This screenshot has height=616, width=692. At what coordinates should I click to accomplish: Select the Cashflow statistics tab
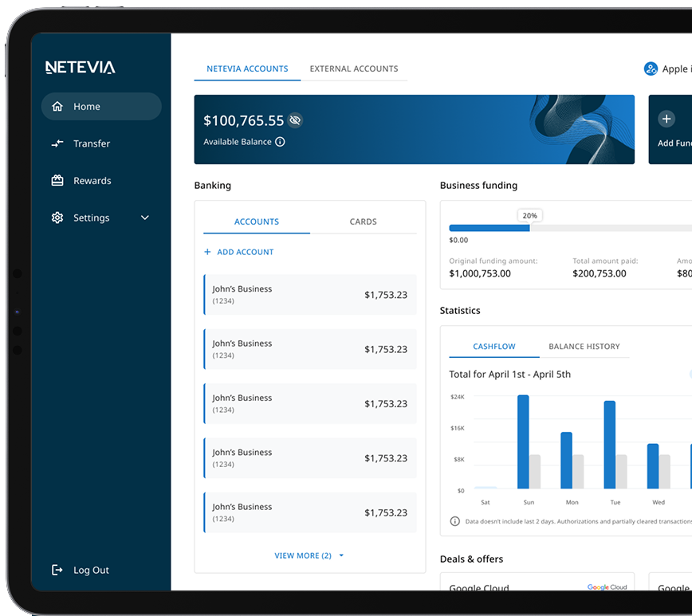click(494, 347)
